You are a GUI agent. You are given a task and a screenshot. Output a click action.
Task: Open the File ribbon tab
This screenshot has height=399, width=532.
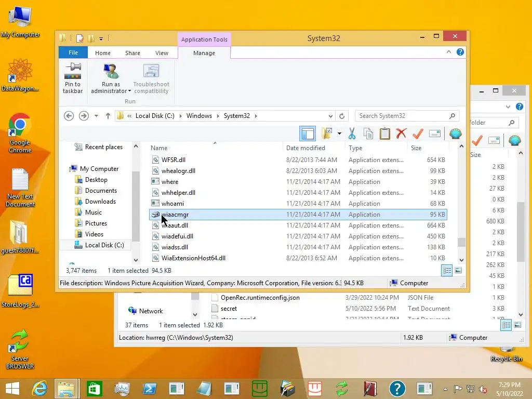73,52
